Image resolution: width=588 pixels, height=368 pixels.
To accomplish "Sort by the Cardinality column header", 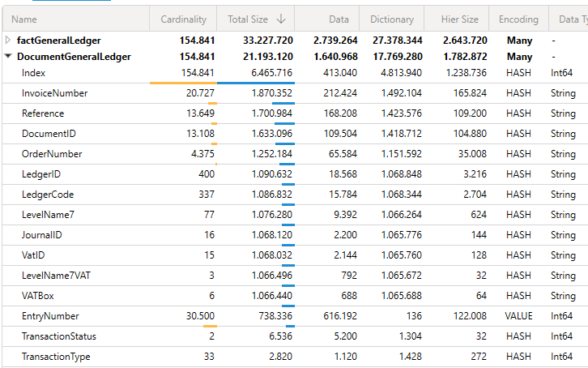I will (x=183, y=19).
